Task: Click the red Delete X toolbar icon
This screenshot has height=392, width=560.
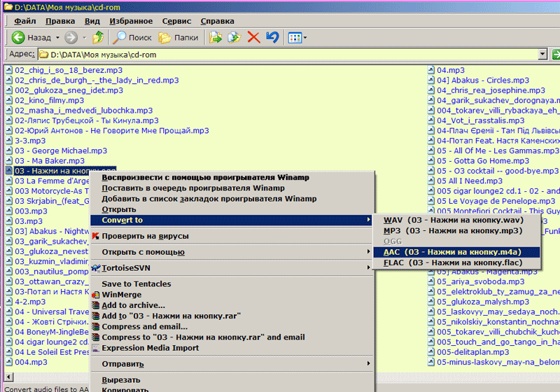Action: point(253,37)
